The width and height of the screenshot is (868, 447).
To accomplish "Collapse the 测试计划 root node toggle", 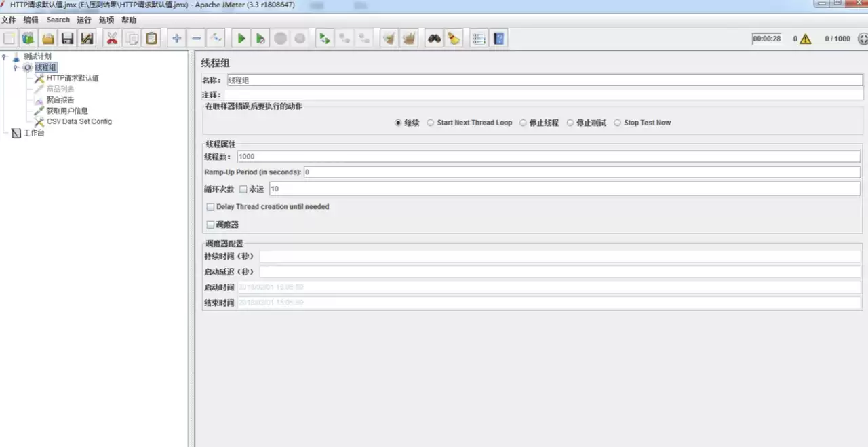I will pyautogui.click(x=5, y=56).
